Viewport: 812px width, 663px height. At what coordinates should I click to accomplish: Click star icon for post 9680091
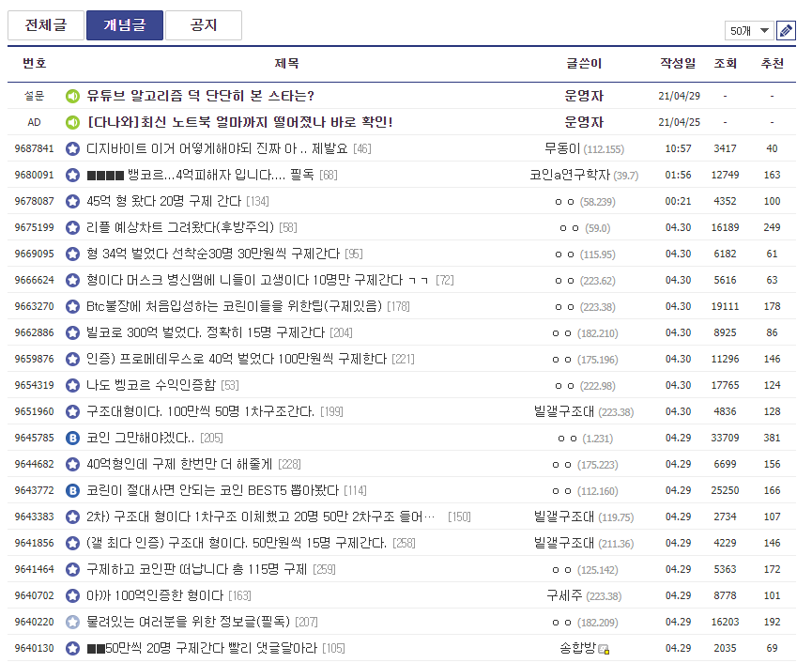(x=72, y=175)
